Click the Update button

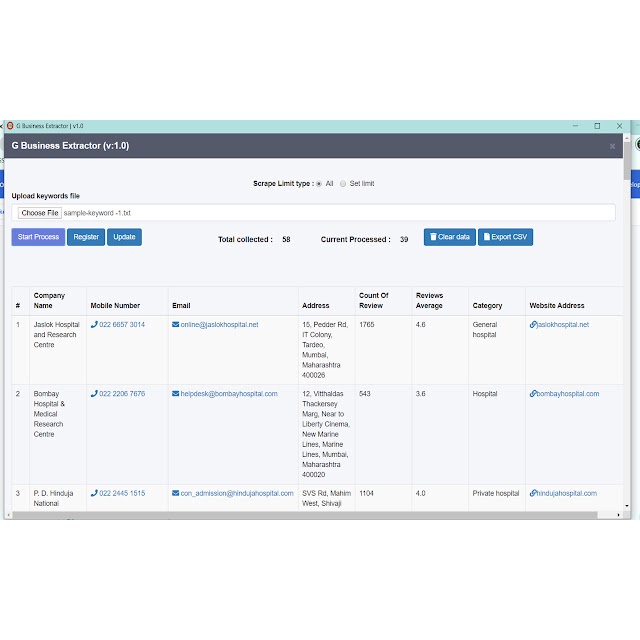[124, 237]
